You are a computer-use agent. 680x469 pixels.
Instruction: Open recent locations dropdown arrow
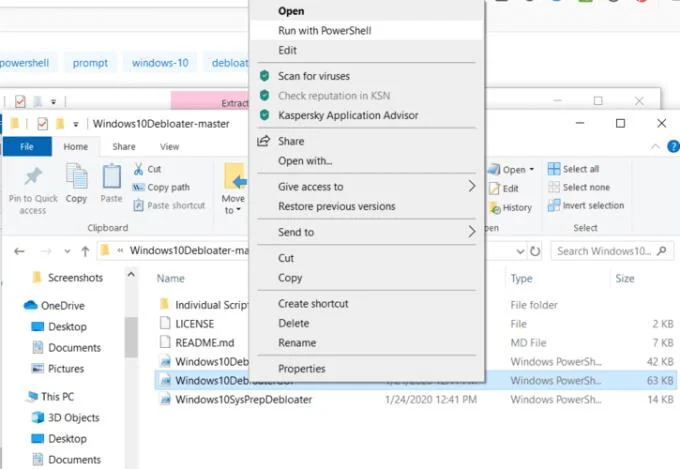click(67, 251)
